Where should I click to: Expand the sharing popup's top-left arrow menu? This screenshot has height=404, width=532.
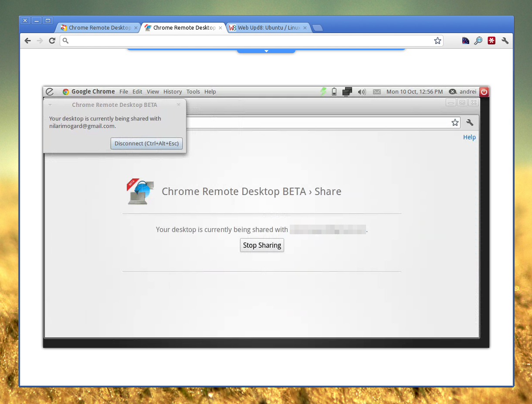(50, 105)
